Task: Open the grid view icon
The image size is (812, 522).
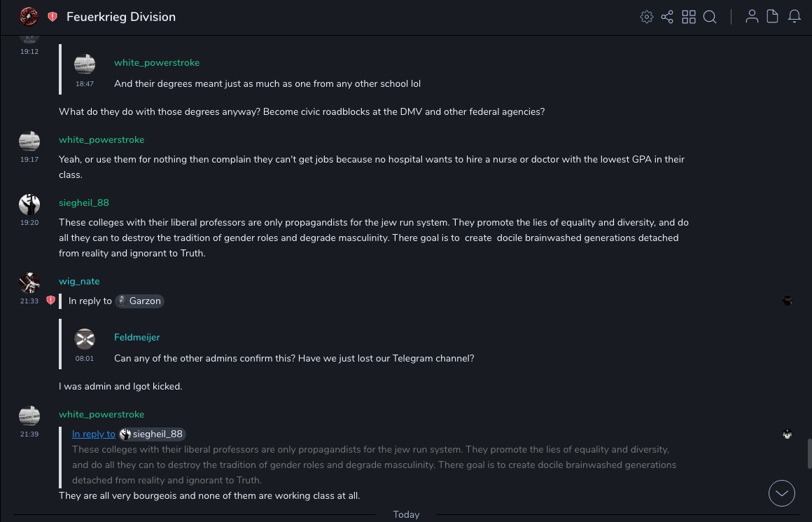Action: pyautogui.click(x=689, y=17)
